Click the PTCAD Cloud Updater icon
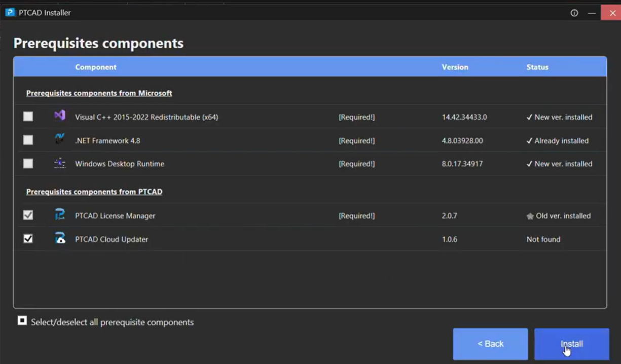This screenshot has width=621, height=364. click(60, 238)
